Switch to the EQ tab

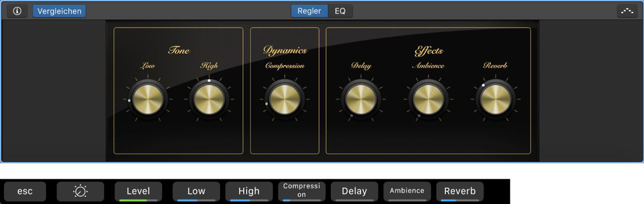(x=340, y=11)
